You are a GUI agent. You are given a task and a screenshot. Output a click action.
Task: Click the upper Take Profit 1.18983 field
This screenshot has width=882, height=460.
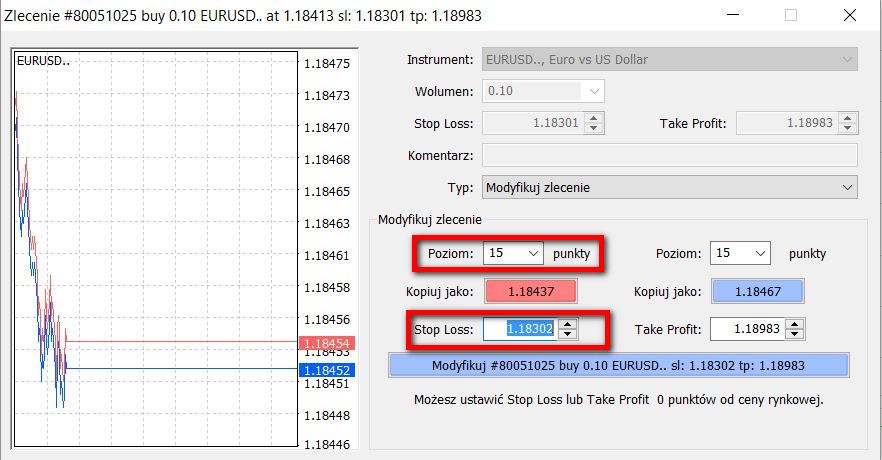tap(786, 123)
